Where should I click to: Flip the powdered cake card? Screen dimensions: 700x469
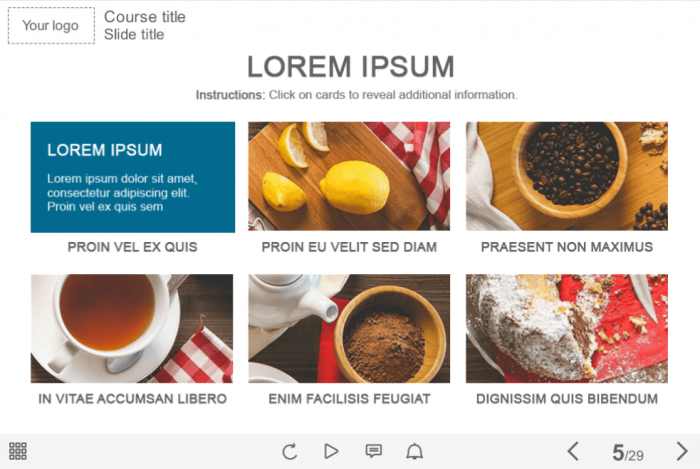pos(567,328)
